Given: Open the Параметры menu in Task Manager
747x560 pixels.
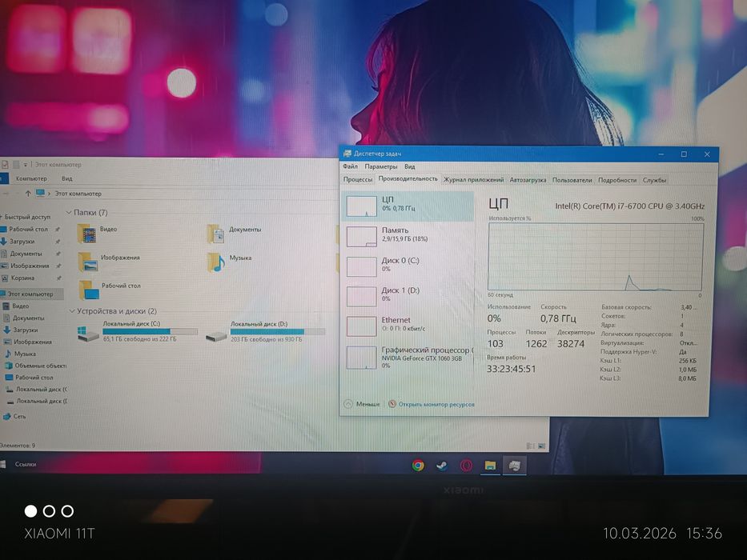Looking at the screenshot, I should (380, 166).
